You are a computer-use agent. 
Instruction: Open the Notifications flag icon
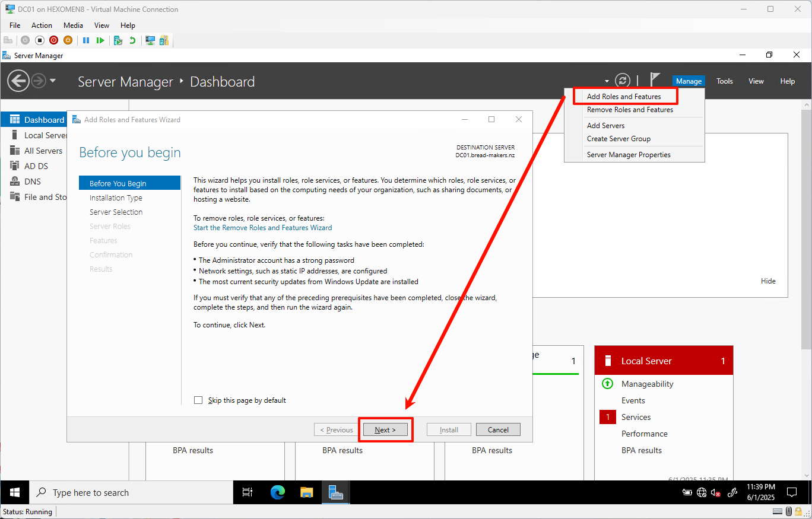coord(655,79)
